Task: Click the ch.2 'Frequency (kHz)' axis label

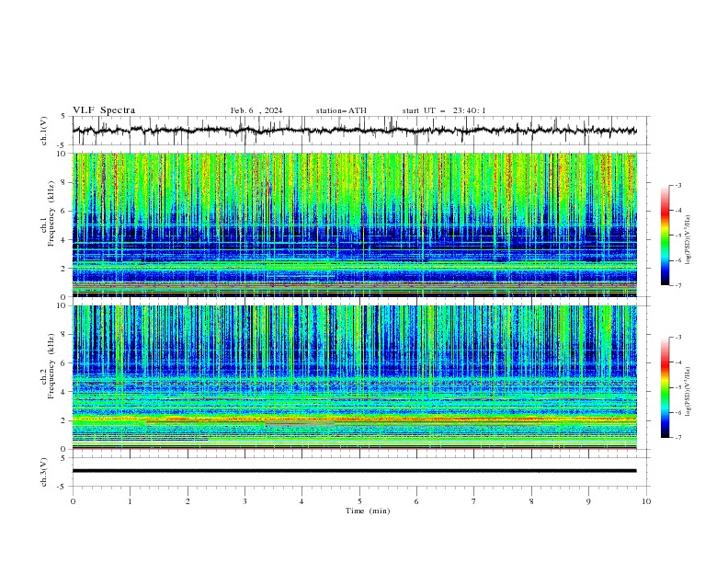Action: (51, 366)
